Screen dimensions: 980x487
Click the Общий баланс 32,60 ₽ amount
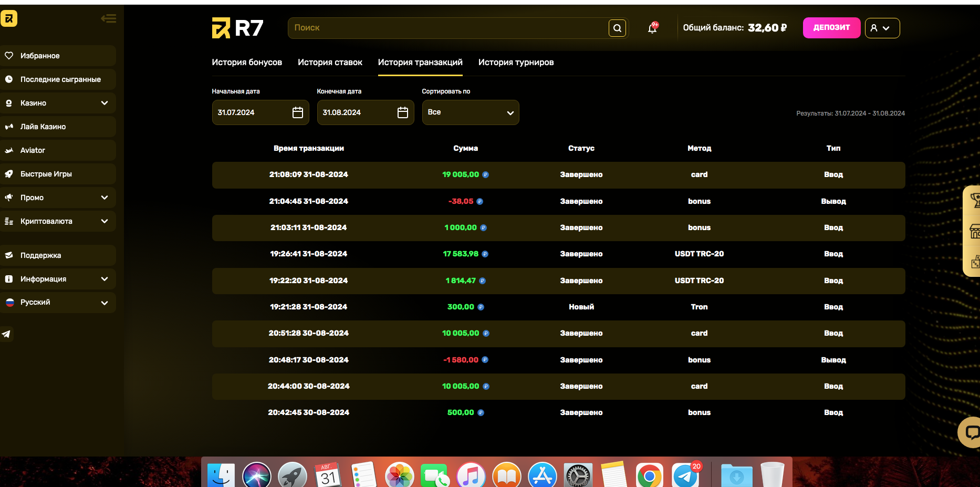(767, 28)
